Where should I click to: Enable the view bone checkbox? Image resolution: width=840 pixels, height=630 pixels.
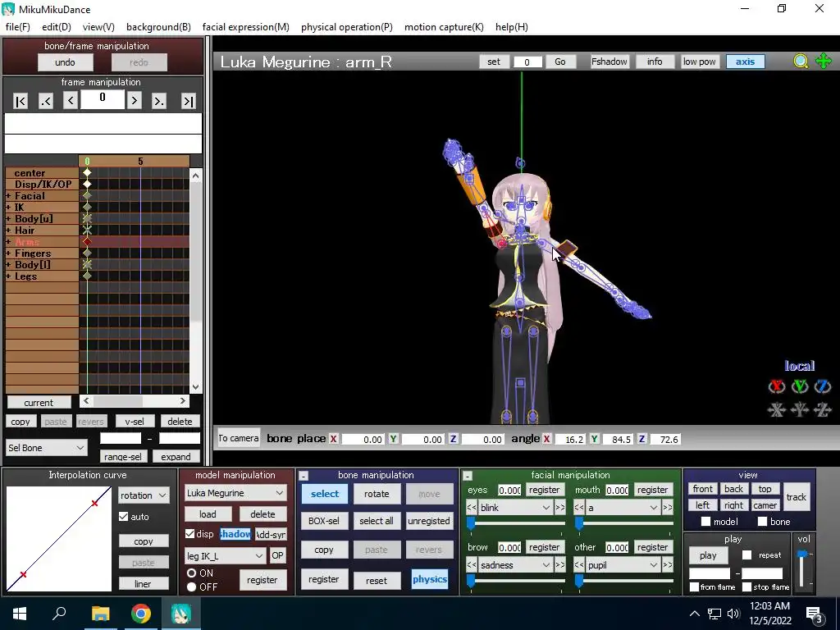click(x=762, y=521)
